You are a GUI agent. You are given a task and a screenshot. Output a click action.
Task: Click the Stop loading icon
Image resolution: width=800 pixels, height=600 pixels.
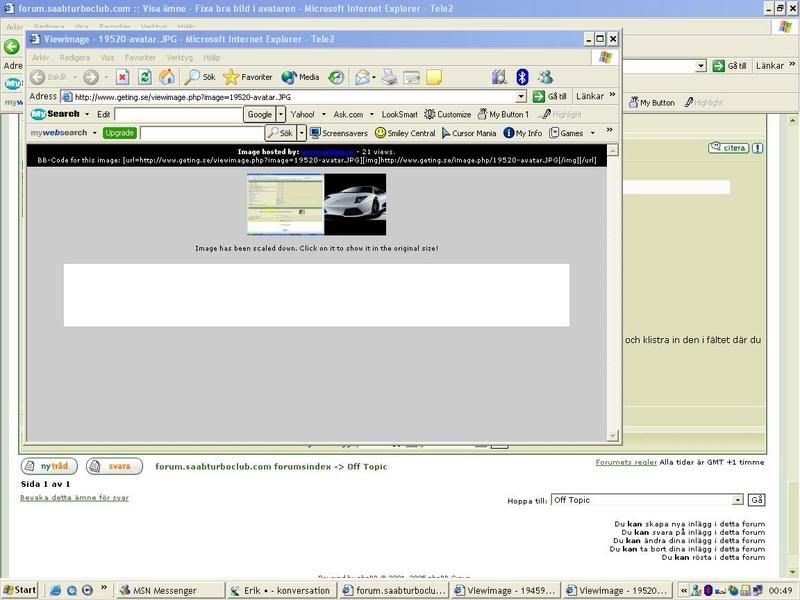click(122, 77)
